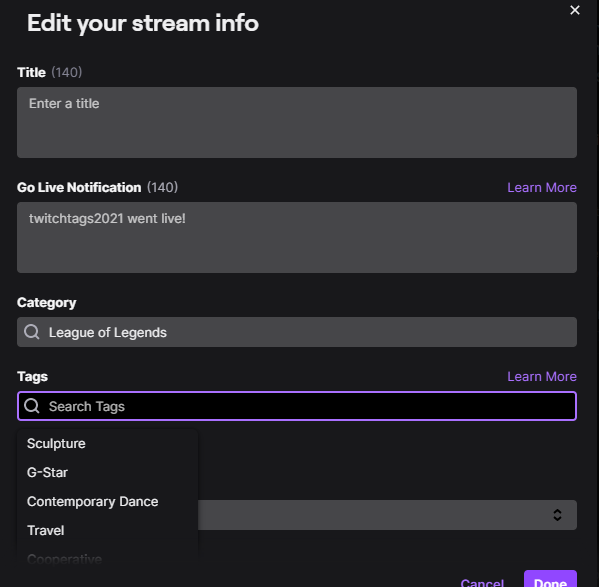This screenshot has width=599, height=587.
Task: Click the Category field label
Action: 47,302
